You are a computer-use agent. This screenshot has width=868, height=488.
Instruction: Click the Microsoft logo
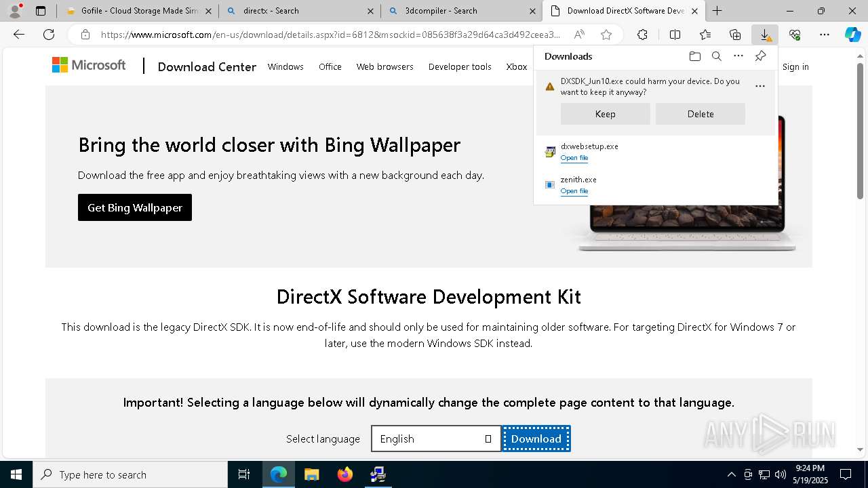click(x=89, y=65)
